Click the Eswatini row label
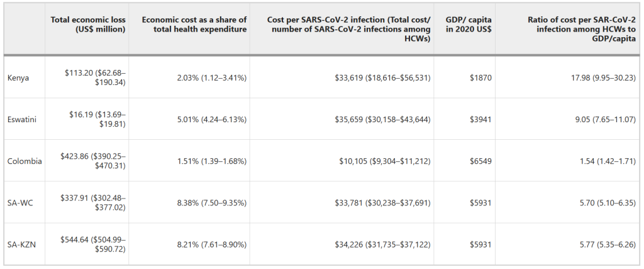 tap(22, 120)
